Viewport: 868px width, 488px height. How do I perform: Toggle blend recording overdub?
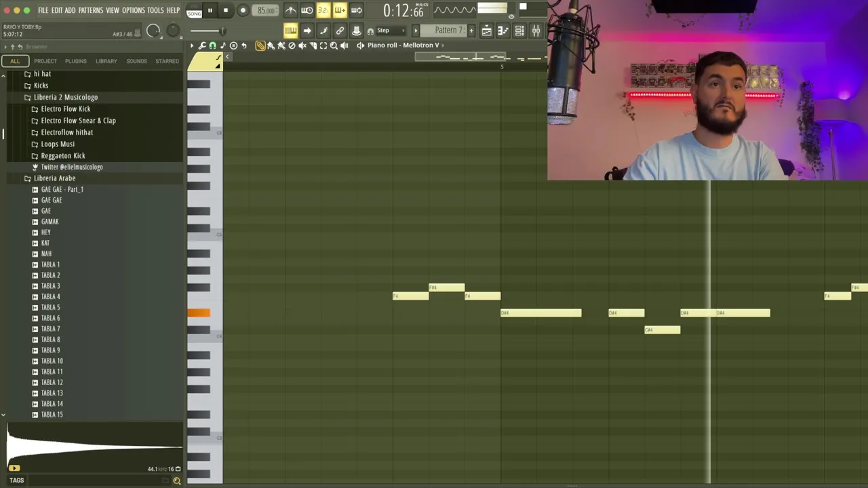(340, 10)
